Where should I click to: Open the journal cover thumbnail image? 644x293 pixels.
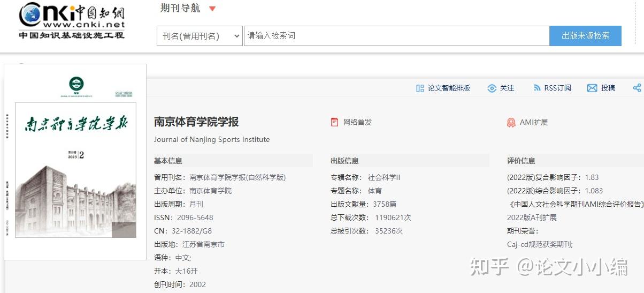pyautogui.click(x=75, y=162)
